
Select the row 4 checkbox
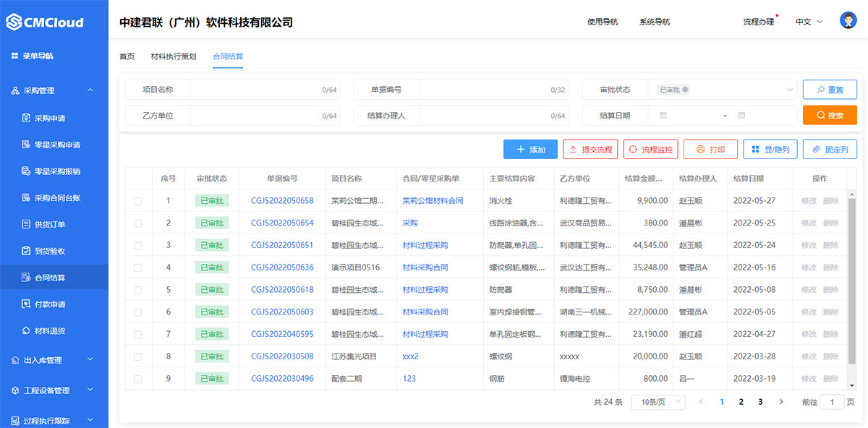tap(138, 267)
